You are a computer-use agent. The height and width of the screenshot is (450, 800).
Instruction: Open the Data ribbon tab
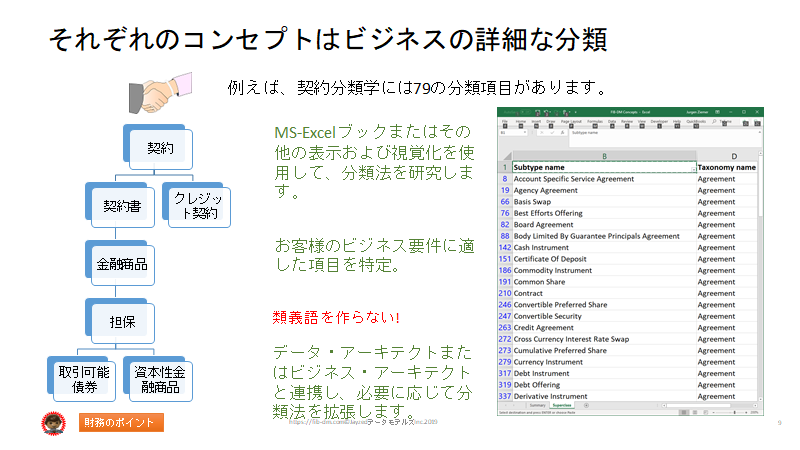click(x=612, y=121)
